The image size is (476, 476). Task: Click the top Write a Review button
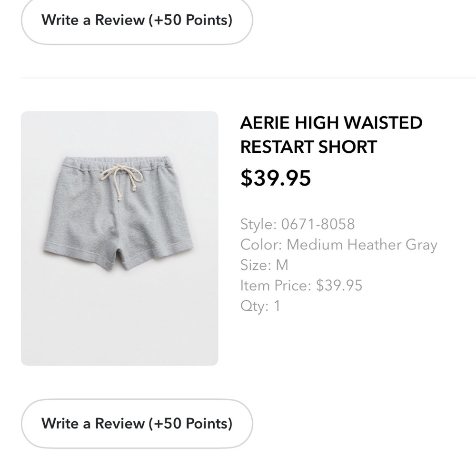coord(137,20)
